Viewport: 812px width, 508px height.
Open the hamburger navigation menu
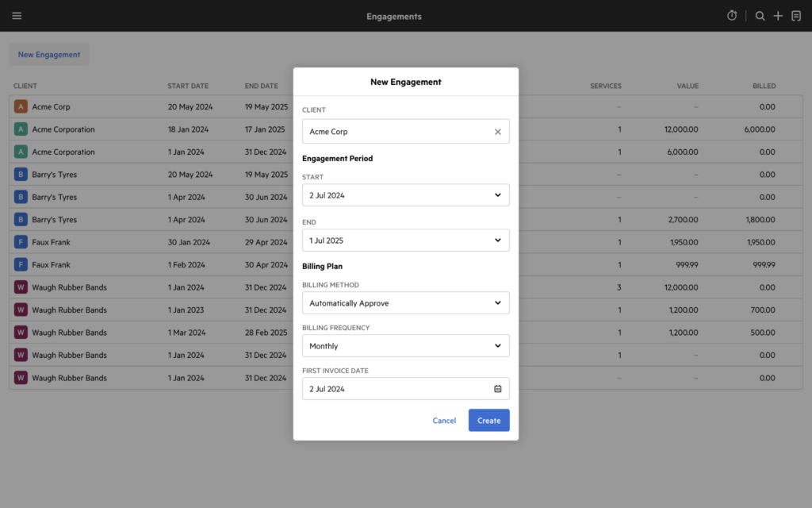(x=17, y=16)
